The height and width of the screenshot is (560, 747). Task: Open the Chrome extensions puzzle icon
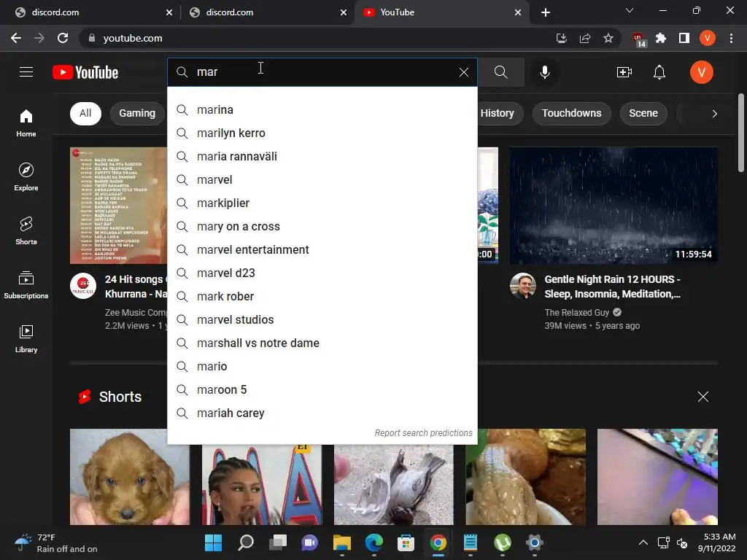coord(661,38)
